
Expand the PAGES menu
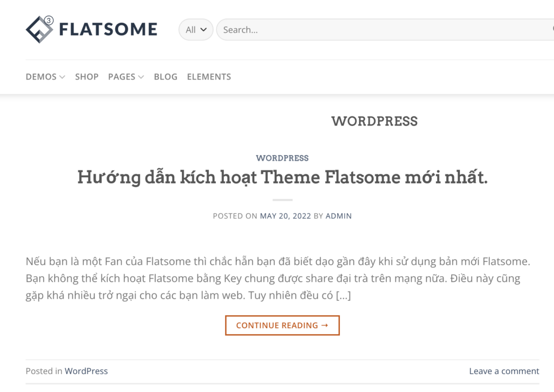pyautogui.click(x=126, y=77)
